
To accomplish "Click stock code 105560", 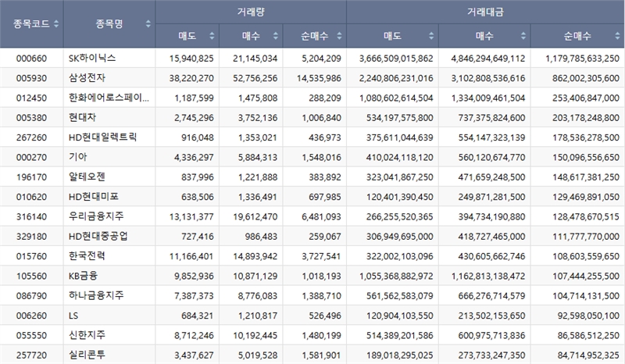I will click(31, 277).
